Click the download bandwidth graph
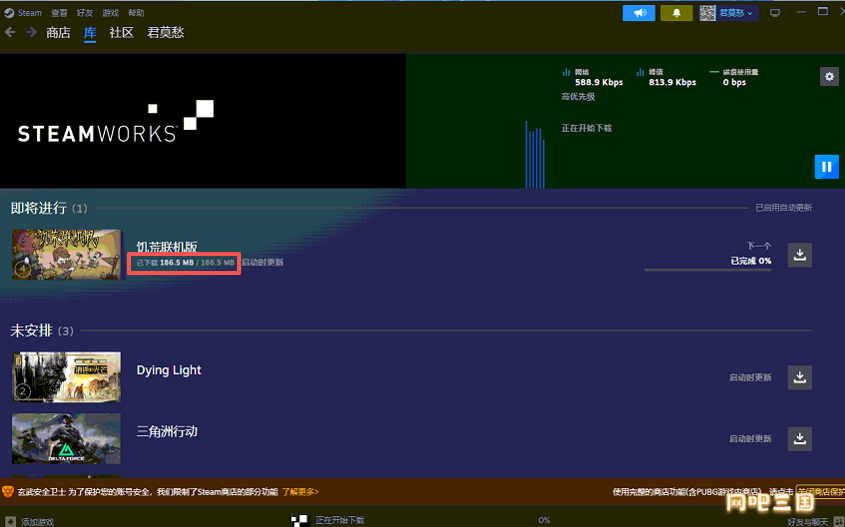Screen dimensions: 845x527 pyautogui.click(x=535, y=155)
